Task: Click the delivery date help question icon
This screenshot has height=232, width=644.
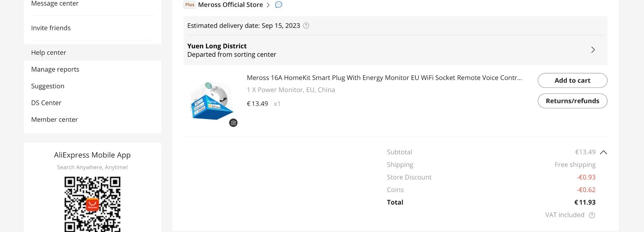Action: 306,26
